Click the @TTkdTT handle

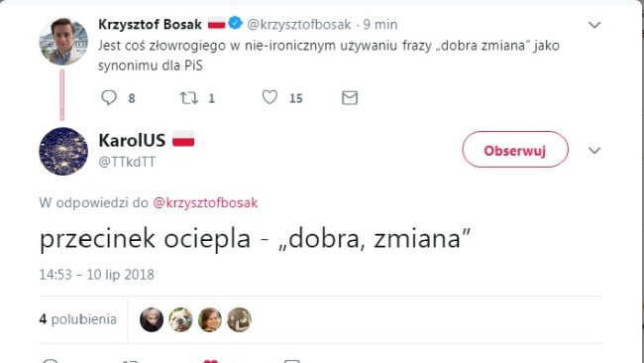coord(127,162)
